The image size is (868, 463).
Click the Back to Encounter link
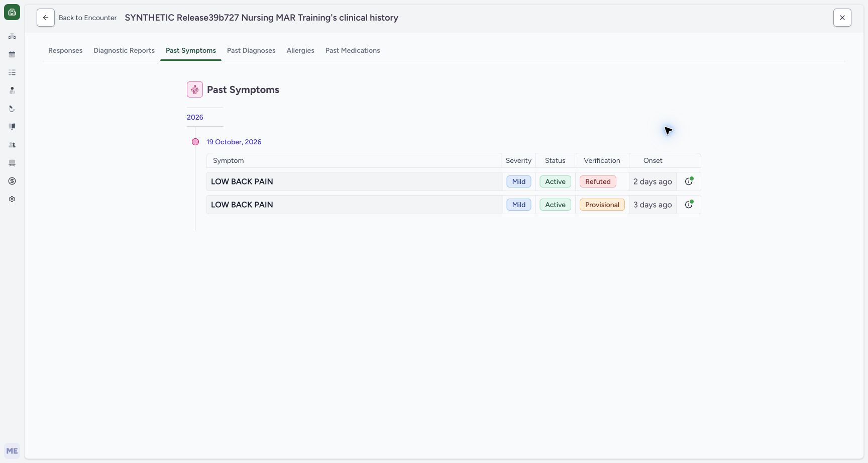pos(88,18)
